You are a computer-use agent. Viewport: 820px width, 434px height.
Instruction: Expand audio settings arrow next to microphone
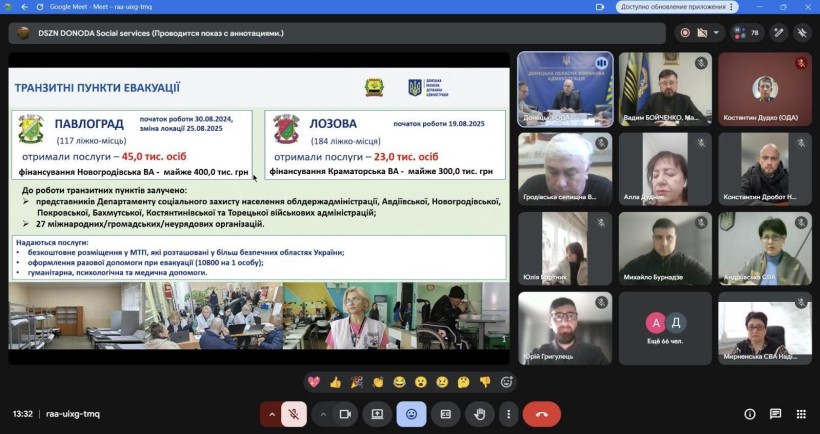coord(271,414)
